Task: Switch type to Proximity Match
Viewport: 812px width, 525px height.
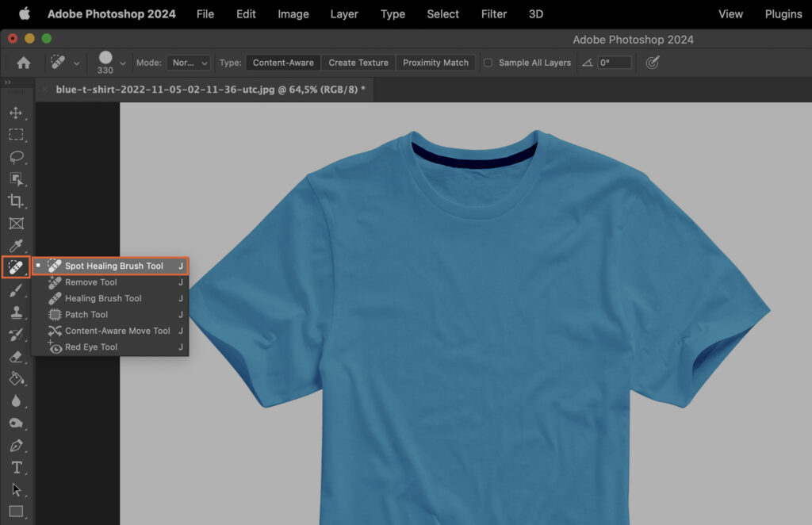Action: coord(435,62)
